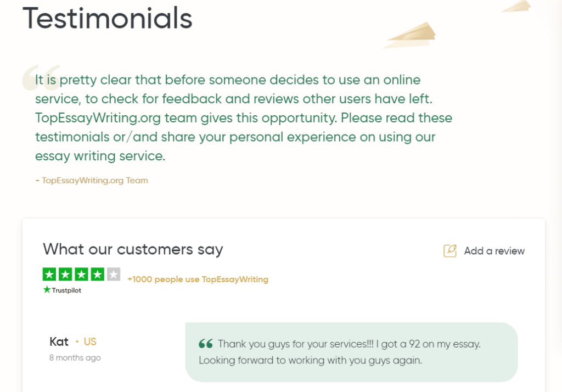Click the large paper airplane graphic

(x=410, y=35)
